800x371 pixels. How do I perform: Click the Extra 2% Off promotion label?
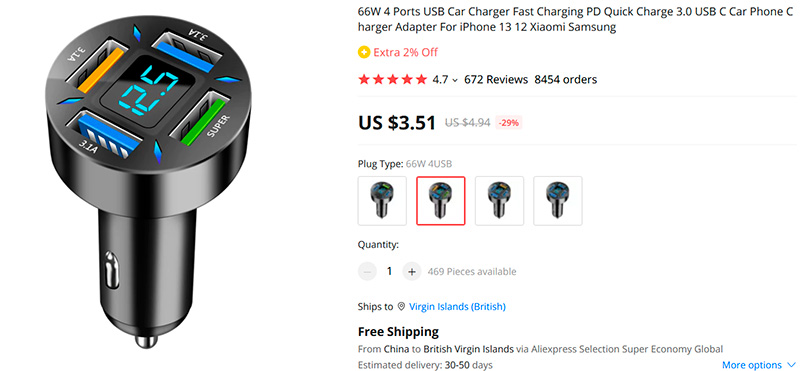pyautogui.click(x=406, y=52)
